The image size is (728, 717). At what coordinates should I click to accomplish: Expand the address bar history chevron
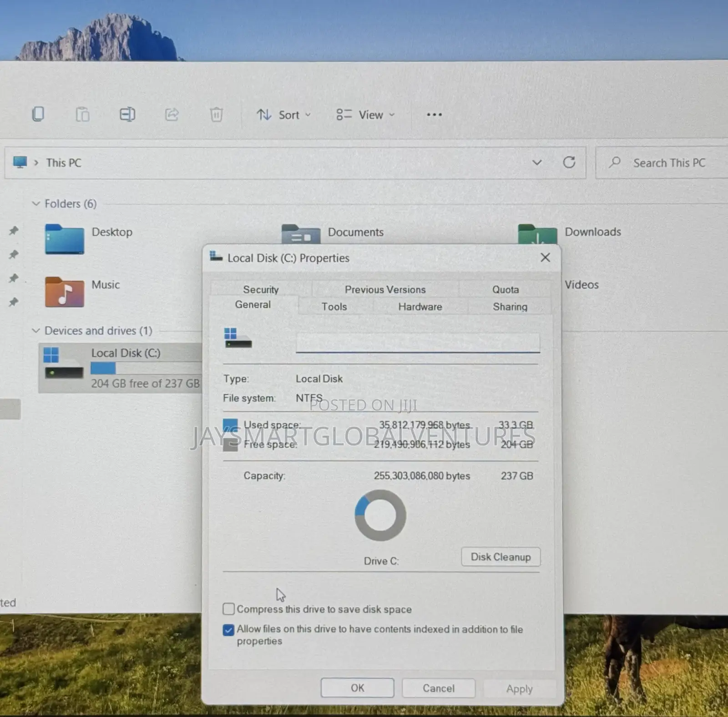coord(537,162)
